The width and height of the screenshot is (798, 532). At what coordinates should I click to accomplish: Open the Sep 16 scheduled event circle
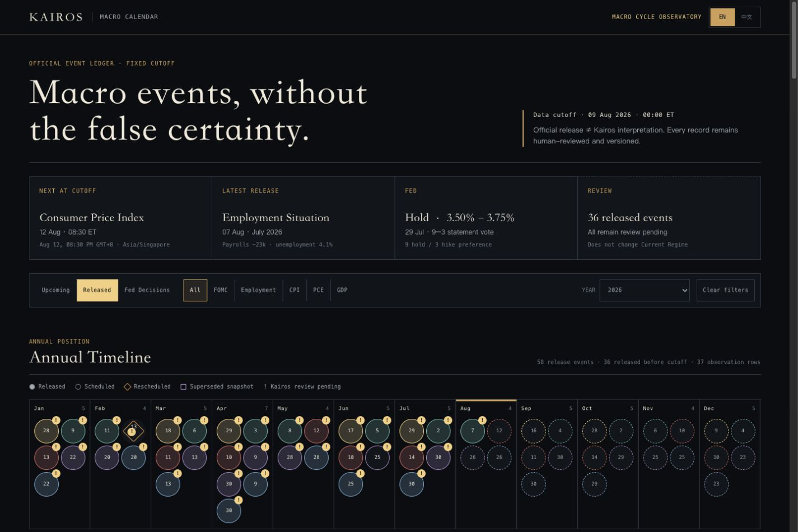pos(533,431)
